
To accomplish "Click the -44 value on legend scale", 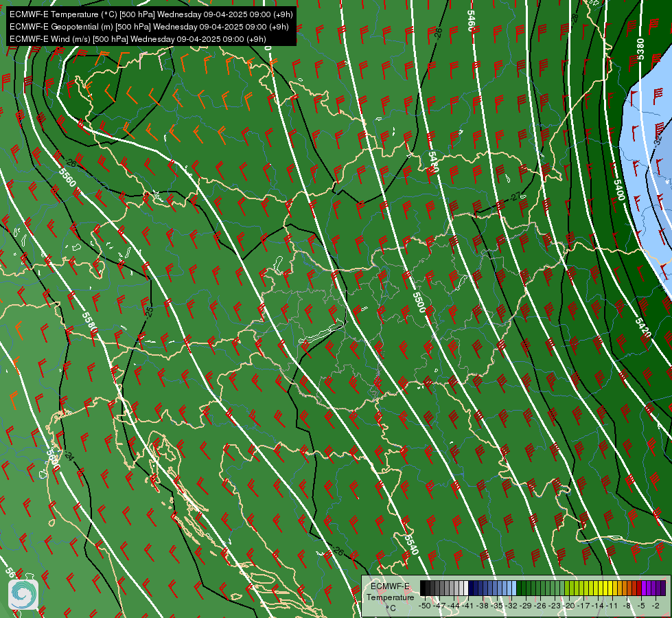I will point(454,606).
